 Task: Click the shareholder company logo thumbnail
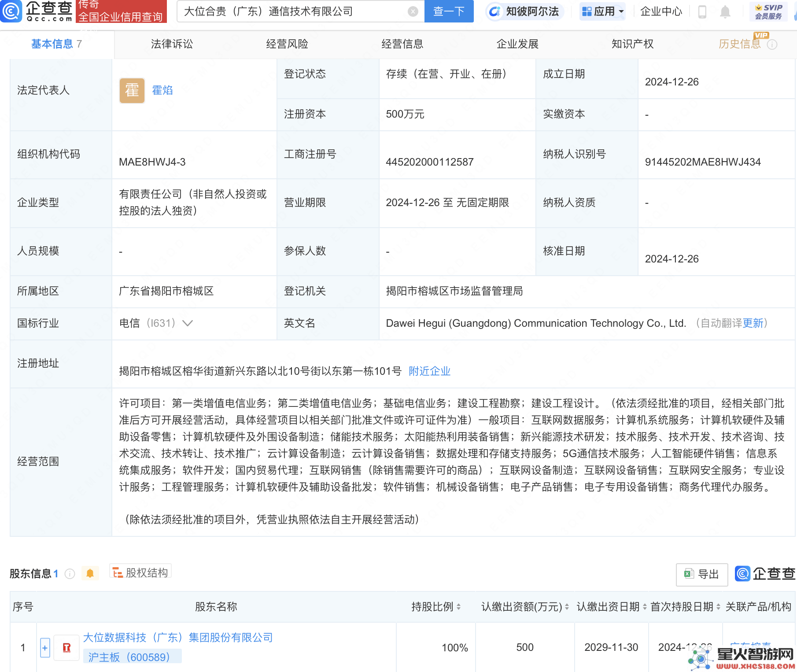[x=67, y=647]
